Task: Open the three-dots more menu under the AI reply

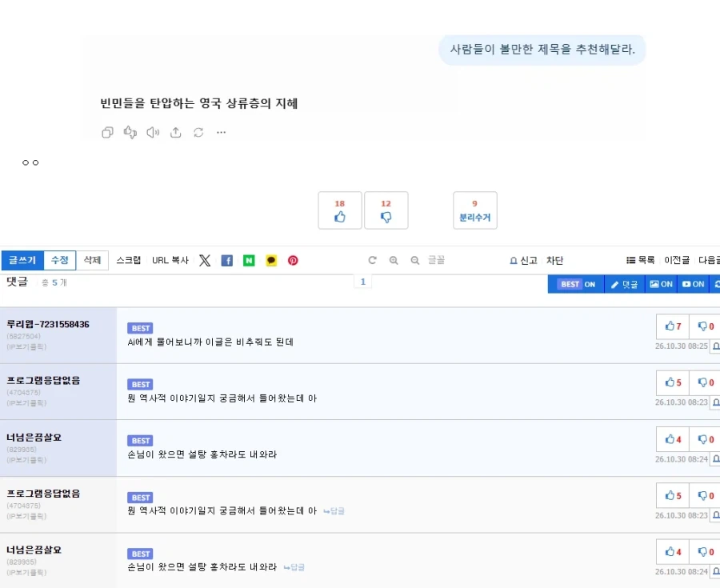Action: (x=221, y=132)
